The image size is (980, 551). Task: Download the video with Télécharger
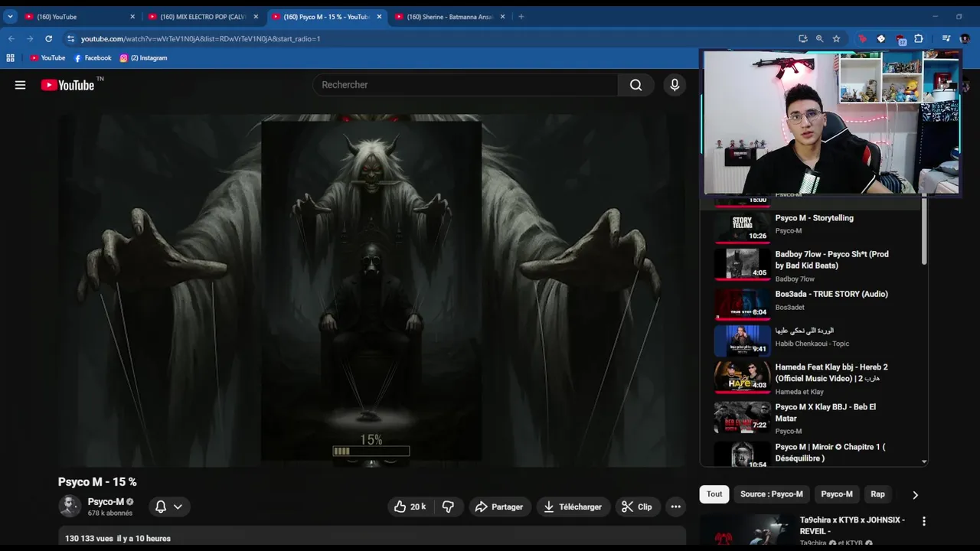(x=573, y=507)
